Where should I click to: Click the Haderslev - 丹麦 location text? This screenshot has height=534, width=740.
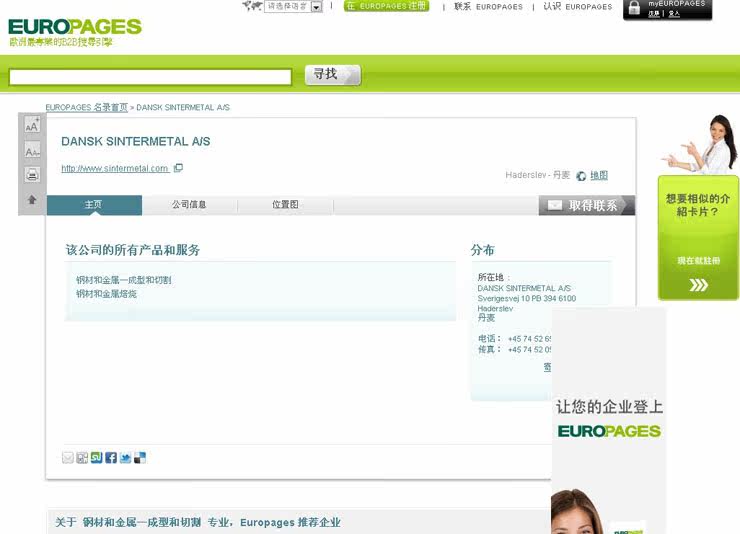pos(538,175)
